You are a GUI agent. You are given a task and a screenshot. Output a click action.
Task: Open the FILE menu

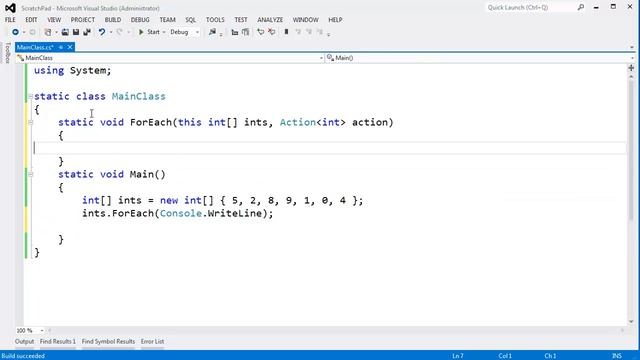[x=10, y=20]
